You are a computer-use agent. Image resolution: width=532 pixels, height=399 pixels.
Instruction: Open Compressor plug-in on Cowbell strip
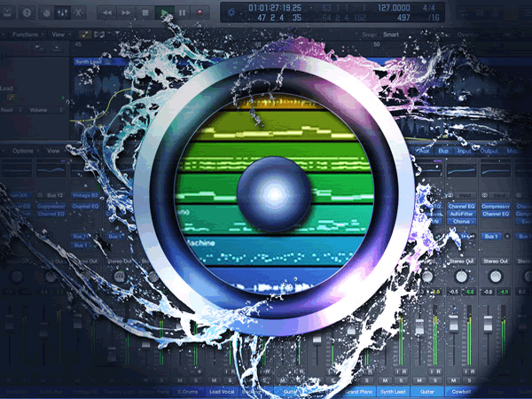pyautogui.click(x=496, y=207)
